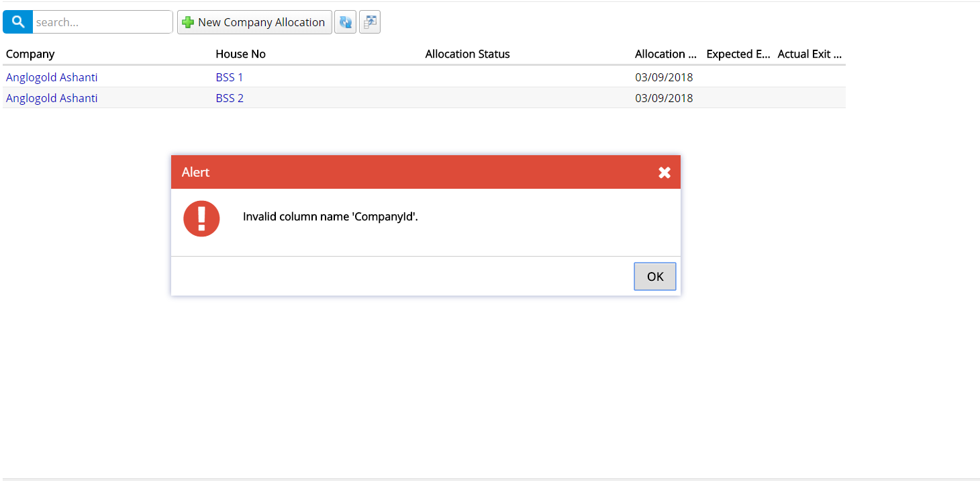Click inside the search input field

click(x=101, y=21)
